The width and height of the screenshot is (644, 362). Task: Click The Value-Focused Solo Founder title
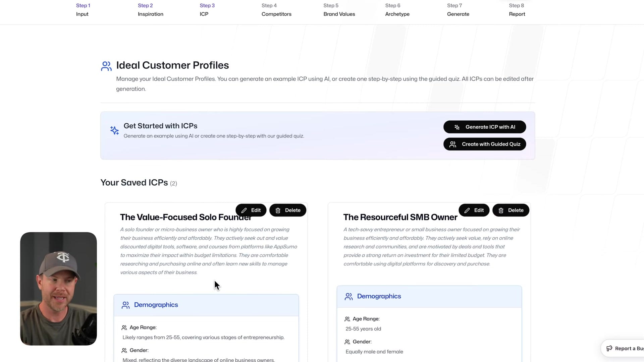[x=186, y=217]
